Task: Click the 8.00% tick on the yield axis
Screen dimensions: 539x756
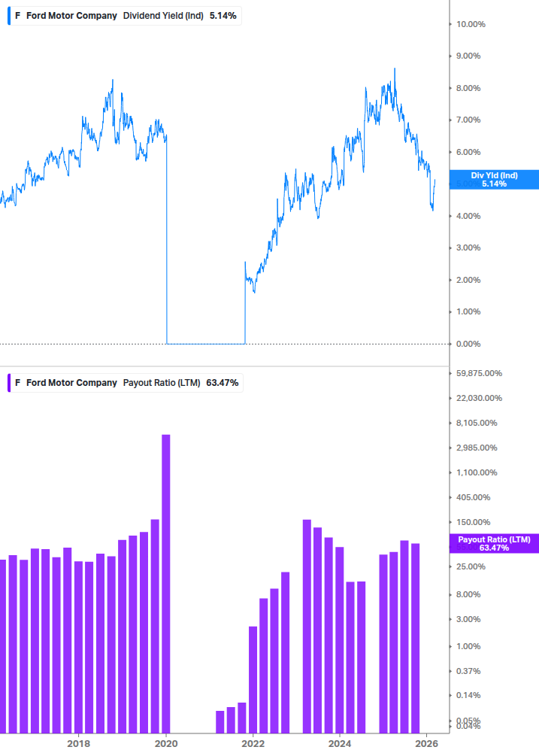Action: 468,88
